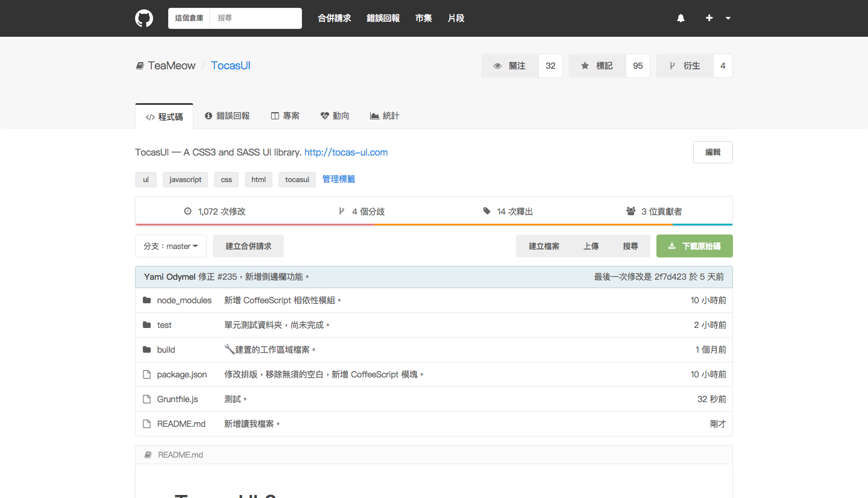Click the clock icon next to 1,072 次修改
The height and width of the screenshot is (498, 868).
(187, 212)
